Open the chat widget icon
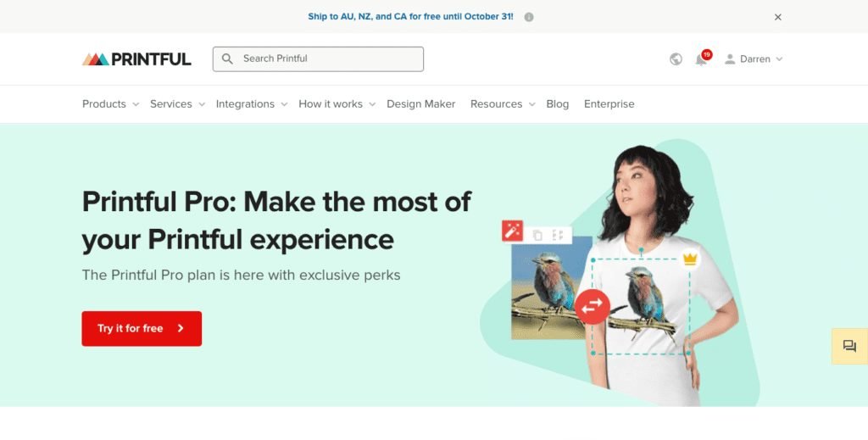The width and height of the screenshot is (868, 440). point(849,347)
